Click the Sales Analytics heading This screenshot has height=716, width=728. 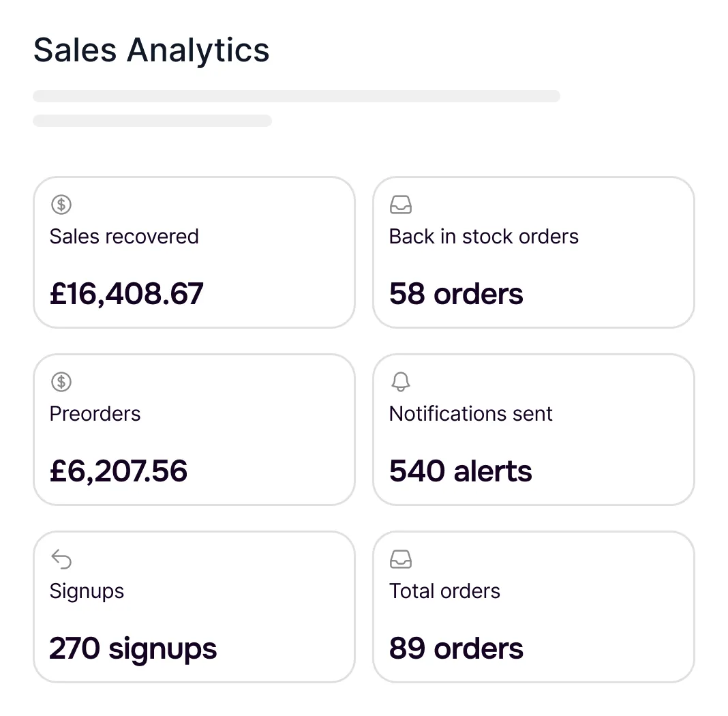[x=151, y=50]
